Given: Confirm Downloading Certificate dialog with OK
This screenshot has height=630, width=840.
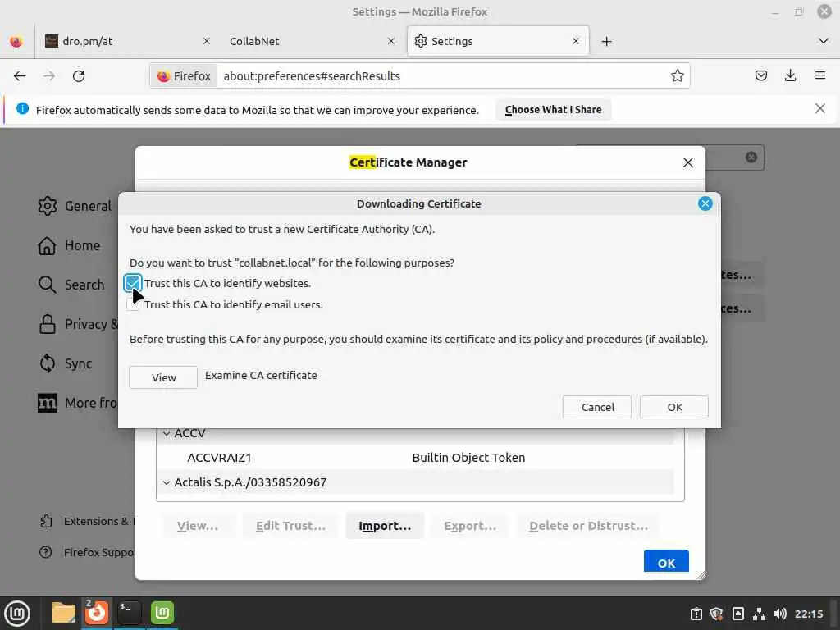Looking at the screenshot, I should [x=674, y=407].
